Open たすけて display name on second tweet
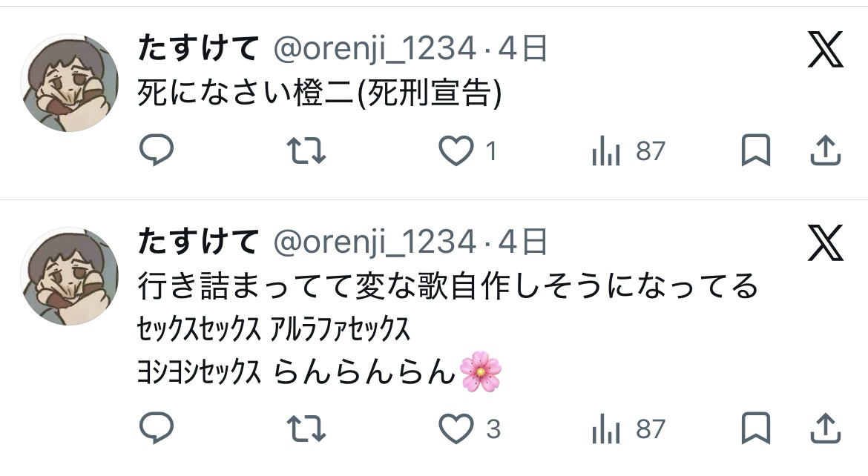Screen dimensions: 868x476 pos(198,241)
